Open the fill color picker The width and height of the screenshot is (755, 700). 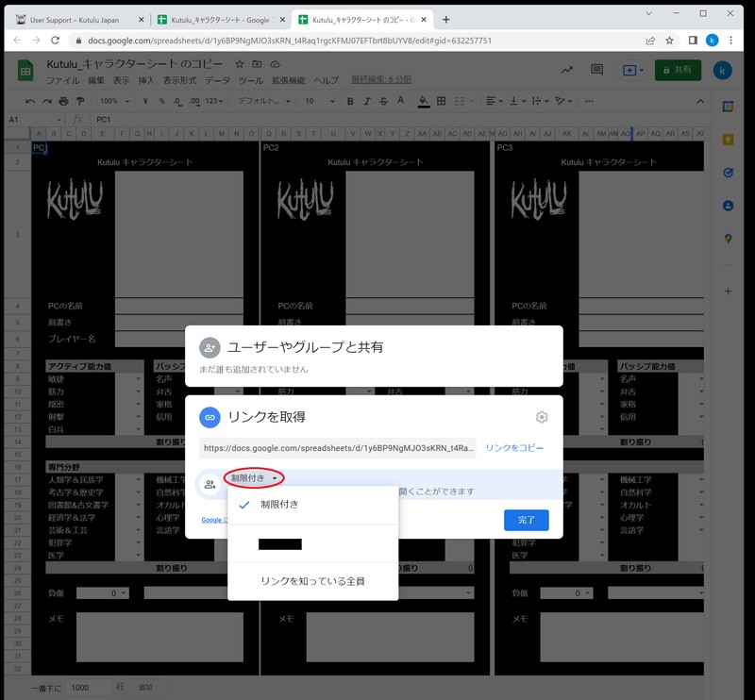tap(423, 101)
